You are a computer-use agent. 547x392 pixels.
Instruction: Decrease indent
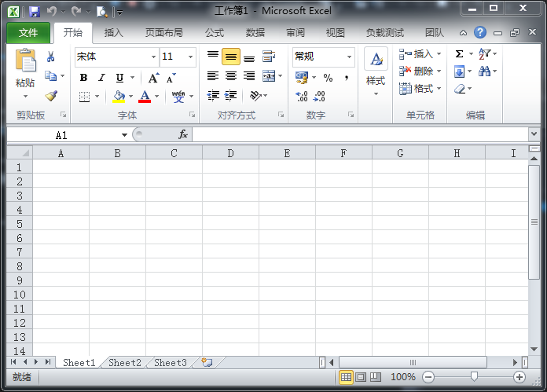coord(213,95)
